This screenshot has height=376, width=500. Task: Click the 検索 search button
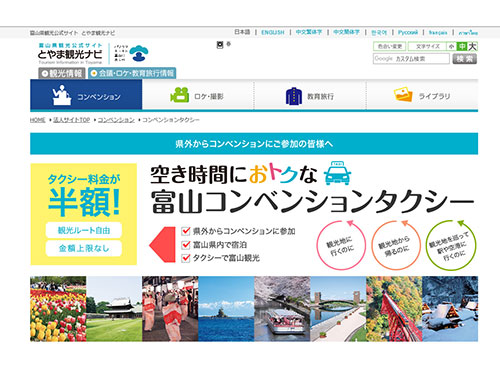465,59
